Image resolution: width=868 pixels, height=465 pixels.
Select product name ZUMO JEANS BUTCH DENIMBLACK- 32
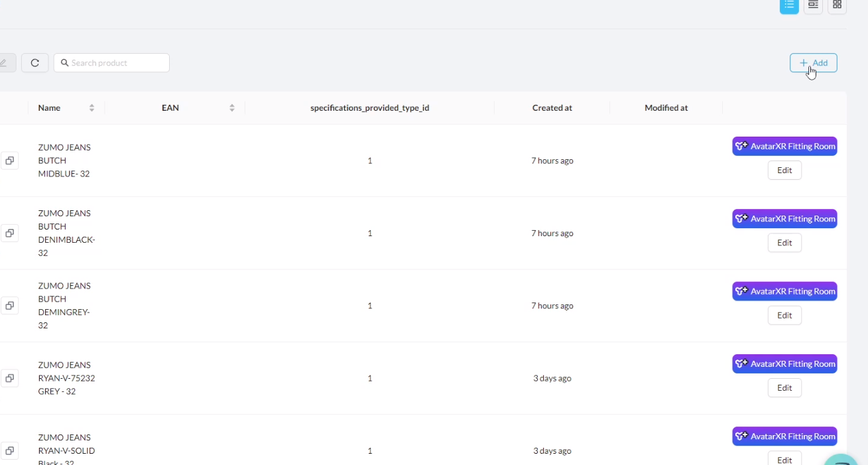[67, 233]
